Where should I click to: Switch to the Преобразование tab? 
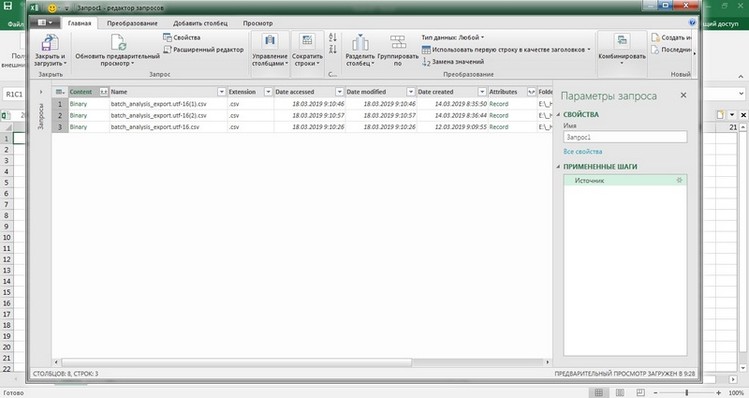(x=132, y=23)
